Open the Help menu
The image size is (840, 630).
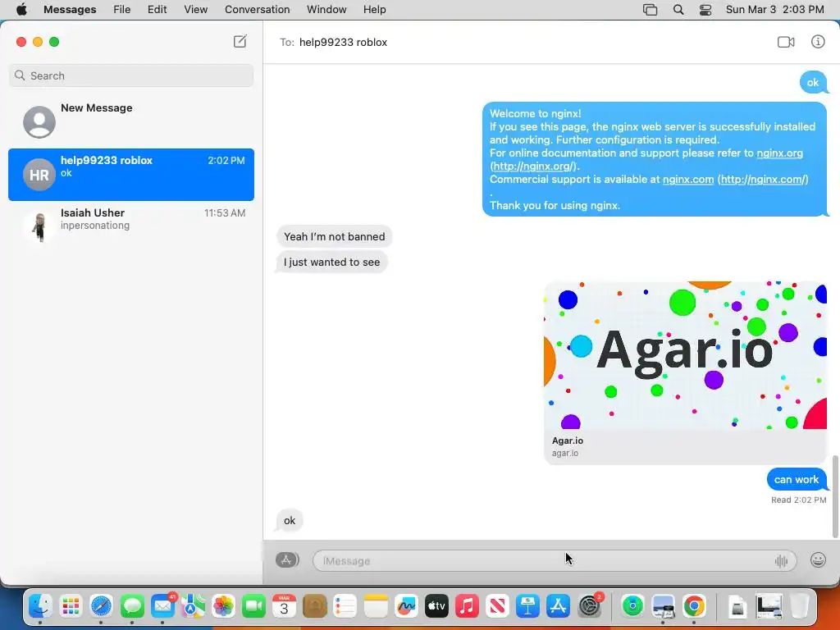[x=374, y=10]
